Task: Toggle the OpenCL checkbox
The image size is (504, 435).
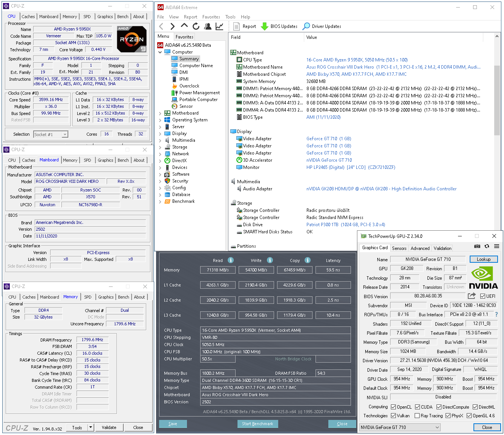Action: pyautogui.click(x=393, y=407)
